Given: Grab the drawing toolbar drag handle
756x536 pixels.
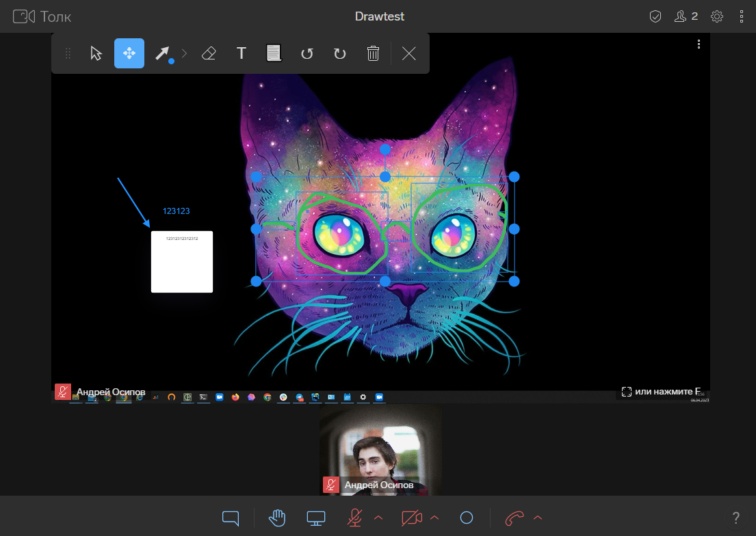Looking at the screenshot, I should 68,53.
